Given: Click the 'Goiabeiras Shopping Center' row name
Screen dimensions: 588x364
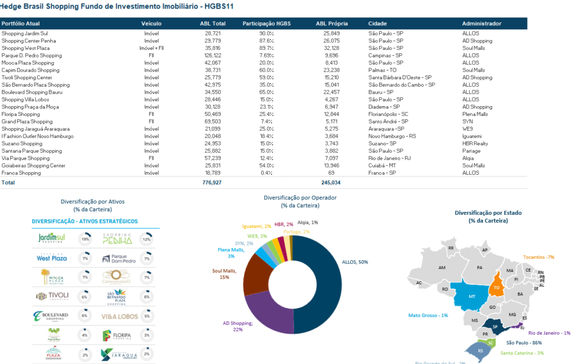Looking at the screenshot, I should point(33,165).
